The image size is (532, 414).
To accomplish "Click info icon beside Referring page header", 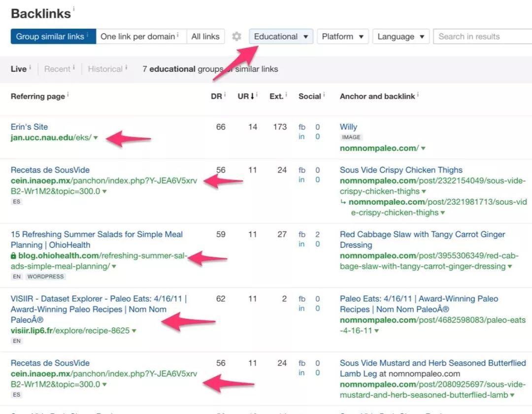I will (x=68, y=95).
